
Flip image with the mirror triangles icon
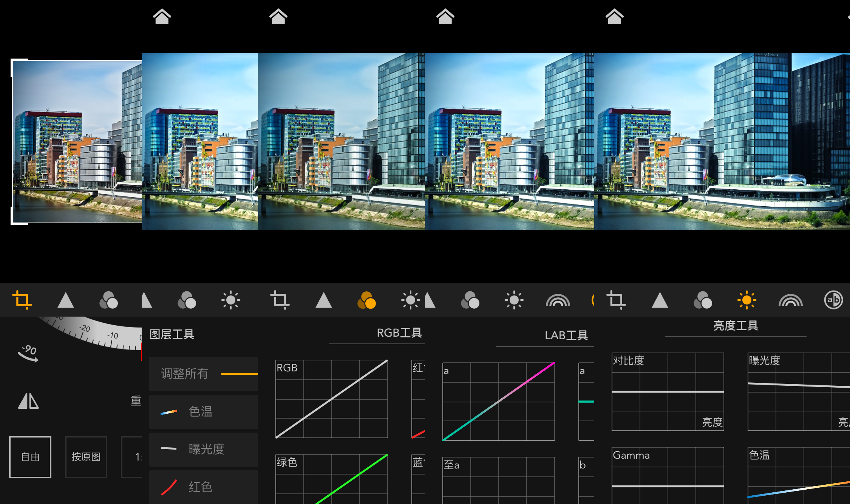28,401
